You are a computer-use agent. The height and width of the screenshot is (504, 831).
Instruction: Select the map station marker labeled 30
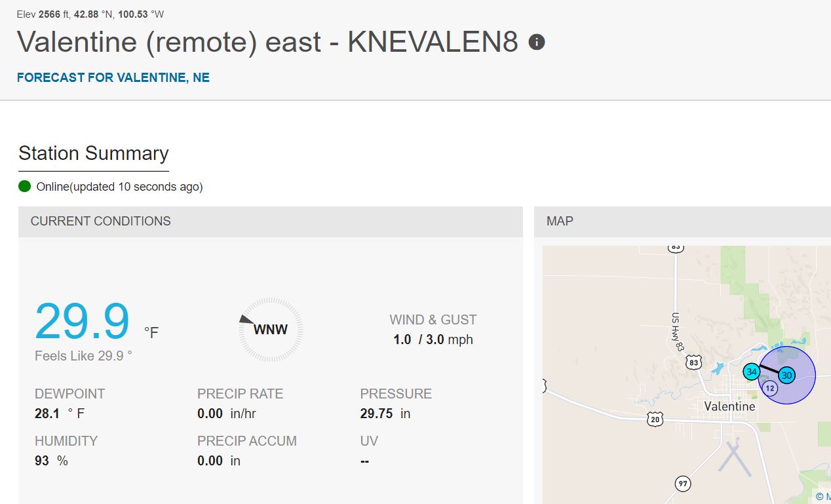coord(787,376)
